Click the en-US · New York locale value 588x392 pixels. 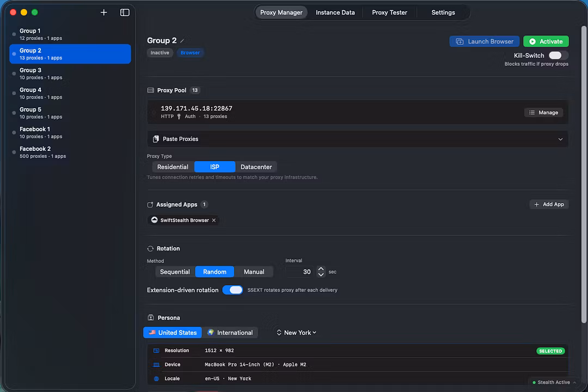(228, 379)
